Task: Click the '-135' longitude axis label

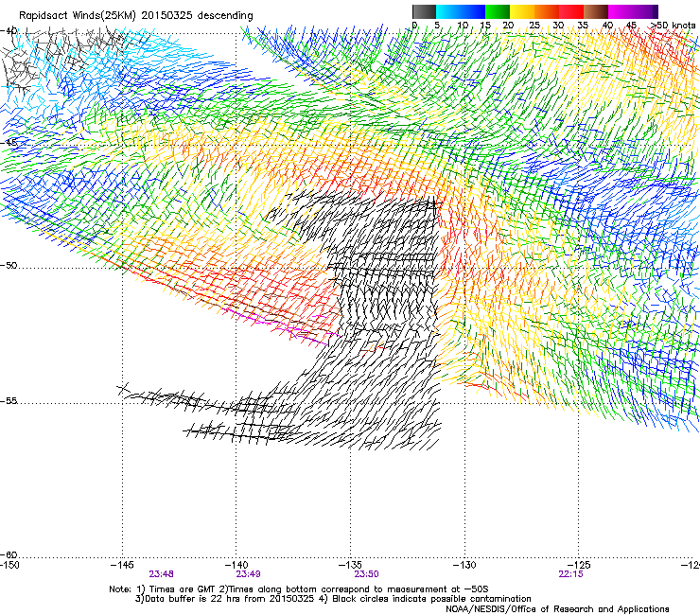Action: click(x=350, y=565)
